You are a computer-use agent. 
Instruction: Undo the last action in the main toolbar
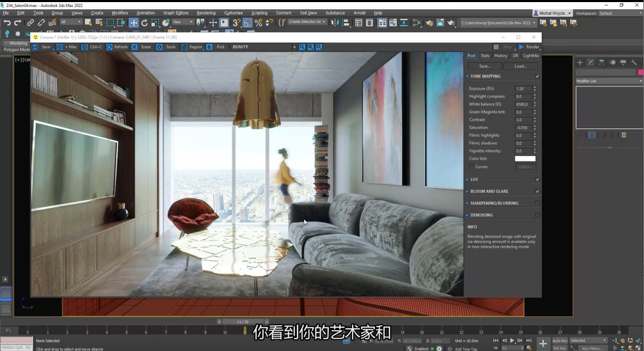point(7,22)
